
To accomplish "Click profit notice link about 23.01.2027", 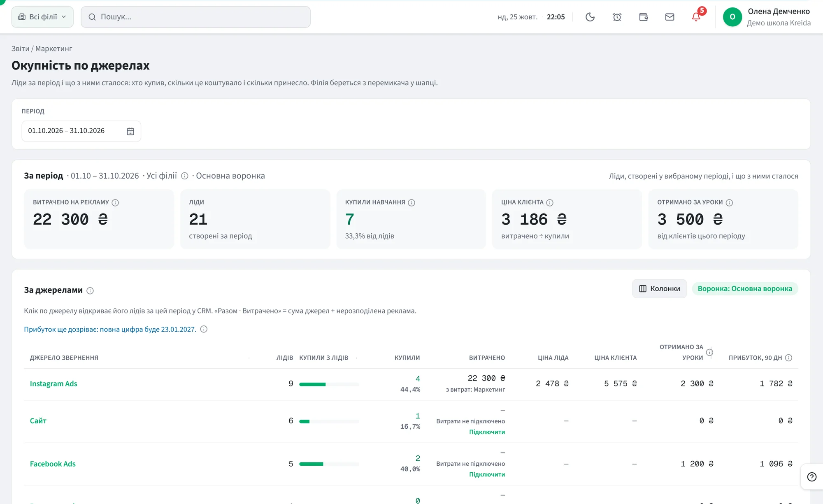I will point(110,329).
